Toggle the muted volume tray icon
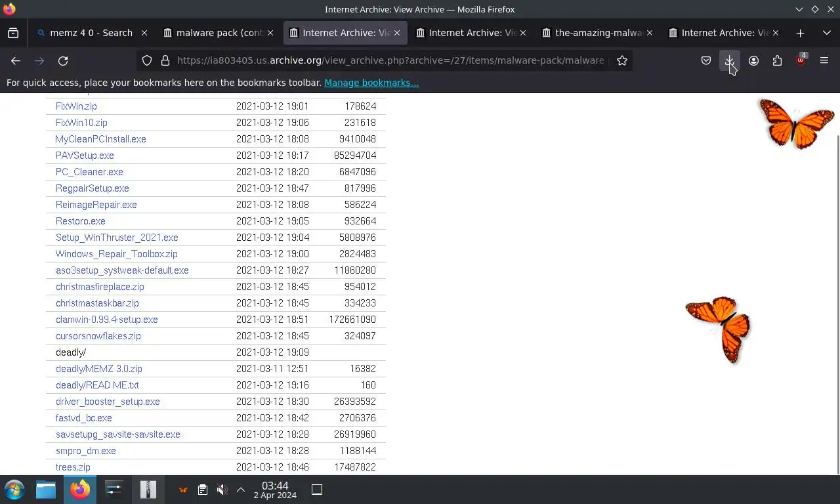The image size is (840, 504). (x=222, y=490)
